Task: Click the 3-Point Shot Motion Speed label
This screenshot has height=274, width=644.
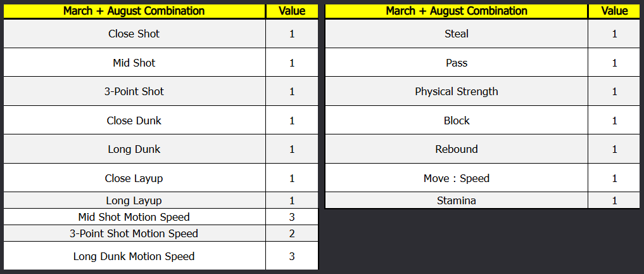Action: [134, 233]
